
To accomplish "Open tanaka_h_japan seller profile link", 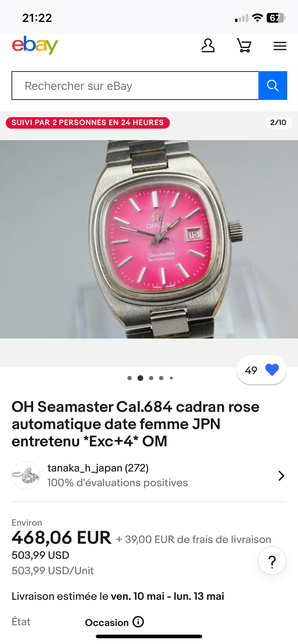I will pos(98,468).
